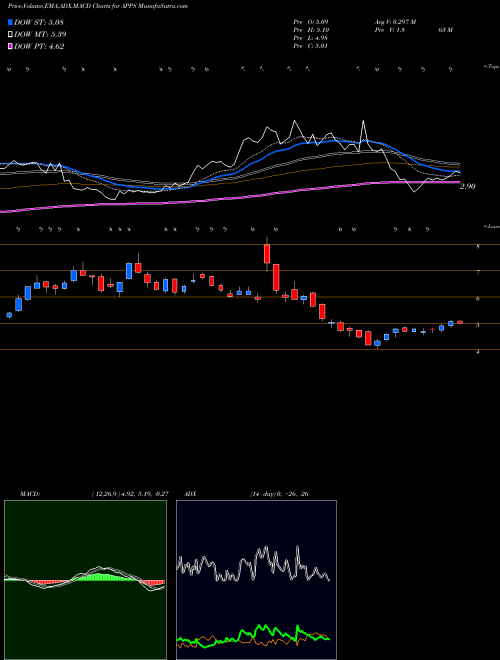
Task: Click the tallest red candlestick near the 8 level
Action: (x=267, y=254)
